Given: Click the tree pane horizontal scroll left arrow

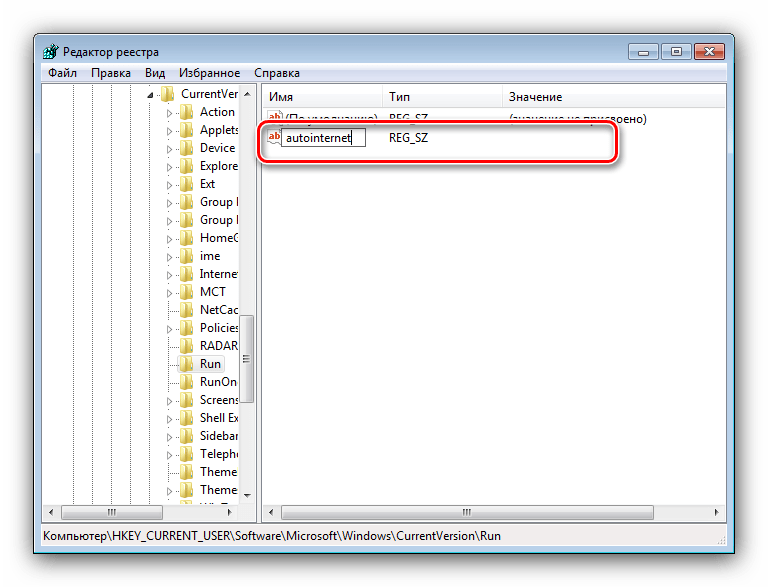Looking at the screenshot, I should pyautogui.click(x=51, y=513).
